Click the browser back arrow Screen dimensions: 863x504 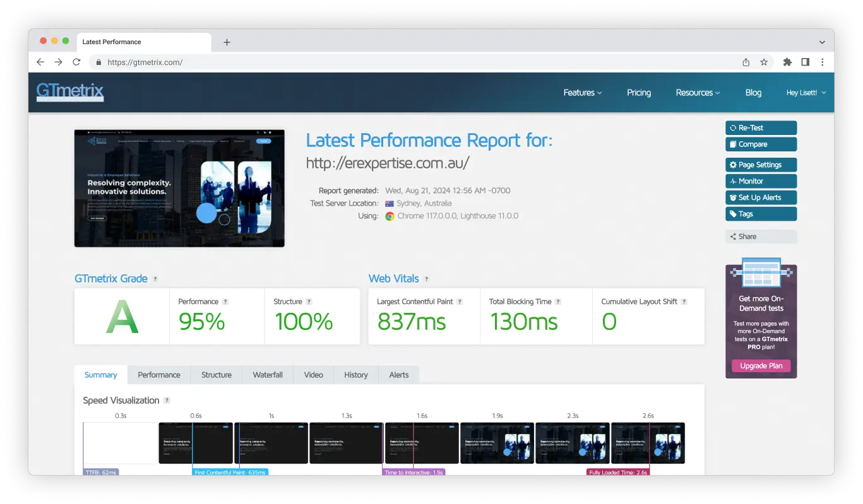[40, 62]
